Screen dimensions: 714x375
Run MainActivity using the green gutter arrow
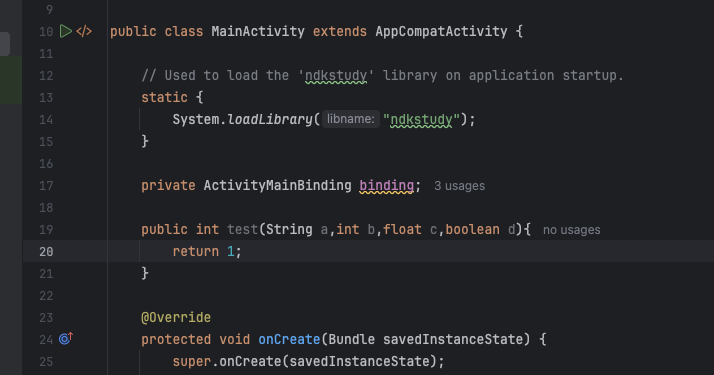[x=66, y=31]
